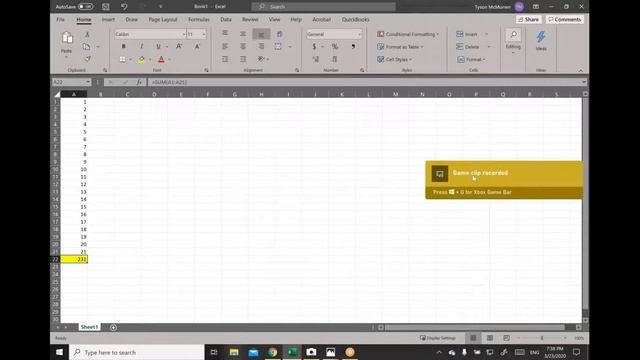Switch to the Data tab
Screen dimensions: 640x360
226,20
